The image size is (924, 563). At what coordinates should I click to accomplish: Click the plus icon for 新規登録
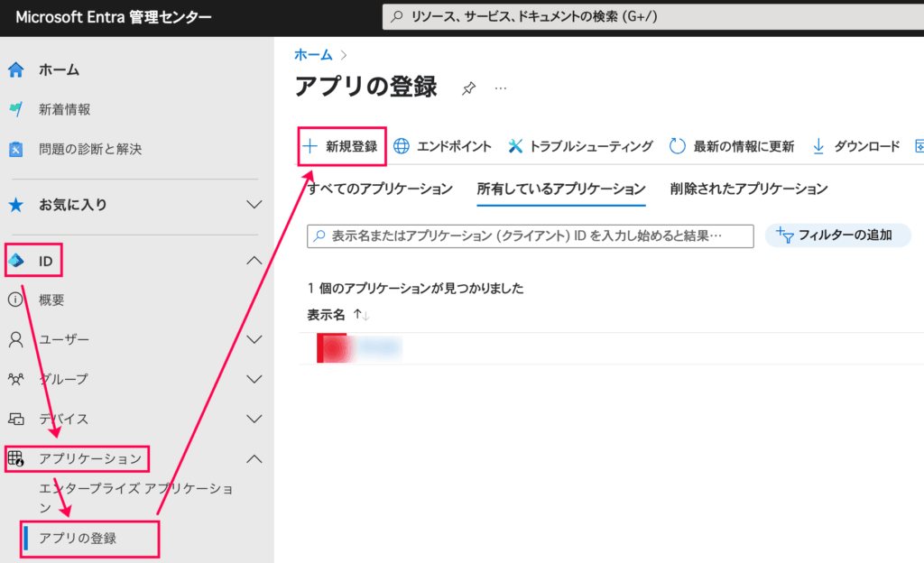coord(310,146)
